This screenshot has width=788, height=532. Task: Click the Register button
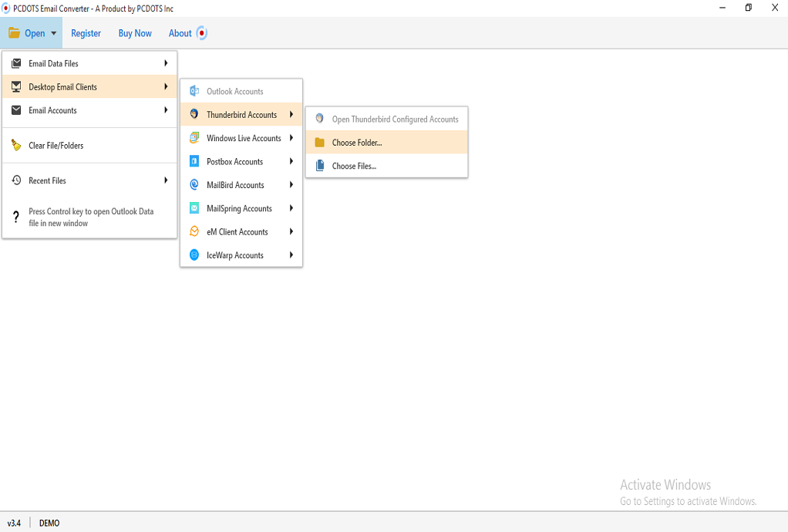point(86,33)
